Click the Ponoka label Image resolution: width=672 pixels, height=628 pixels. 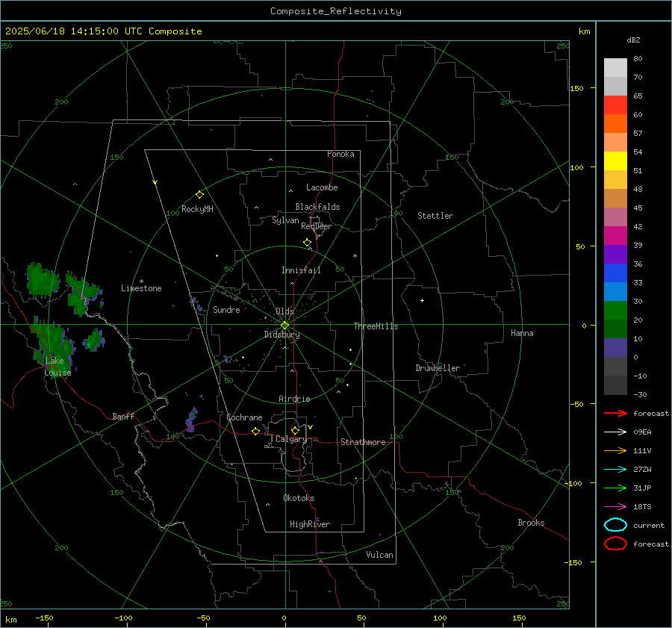pyautogui.click(x=340, y=154)
